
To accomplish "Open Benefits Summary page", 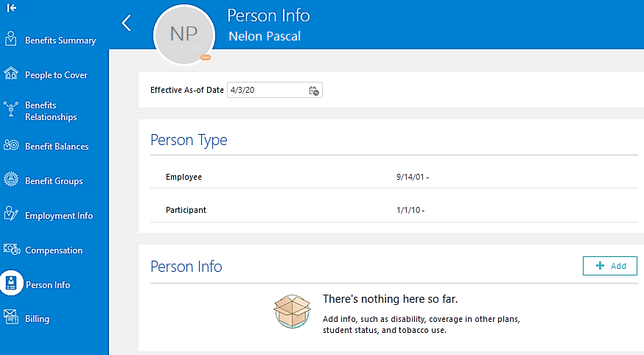I will (x=60, y=41).
